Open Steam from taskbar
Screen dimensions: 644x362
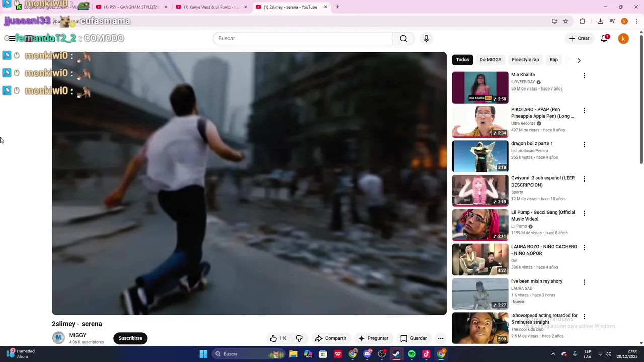pos(396,354)
